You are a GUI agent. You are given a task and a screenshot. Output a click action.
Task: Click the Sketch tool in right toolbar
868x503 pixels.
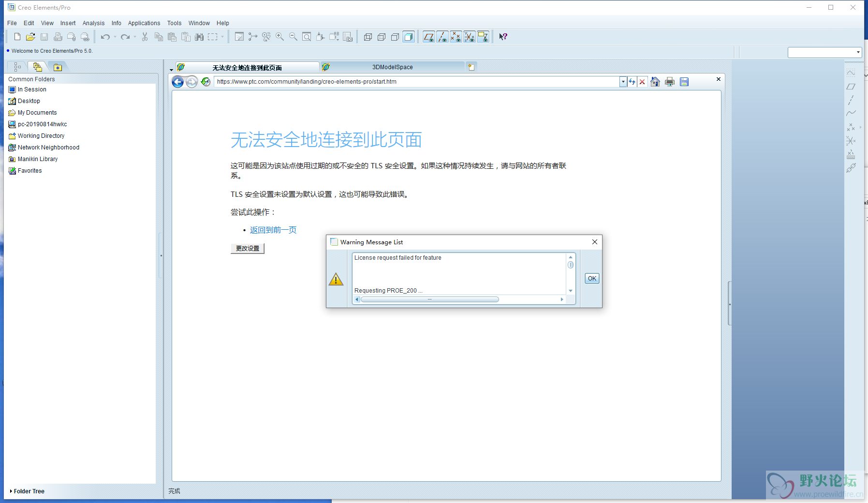pyautogui.click(x=851, y=73)
